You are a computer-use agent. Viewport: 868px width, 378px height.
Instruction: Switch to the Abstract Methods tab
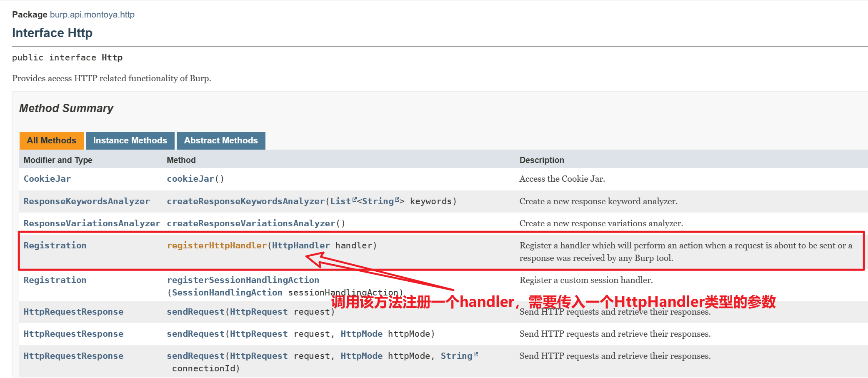click(221, 140)
